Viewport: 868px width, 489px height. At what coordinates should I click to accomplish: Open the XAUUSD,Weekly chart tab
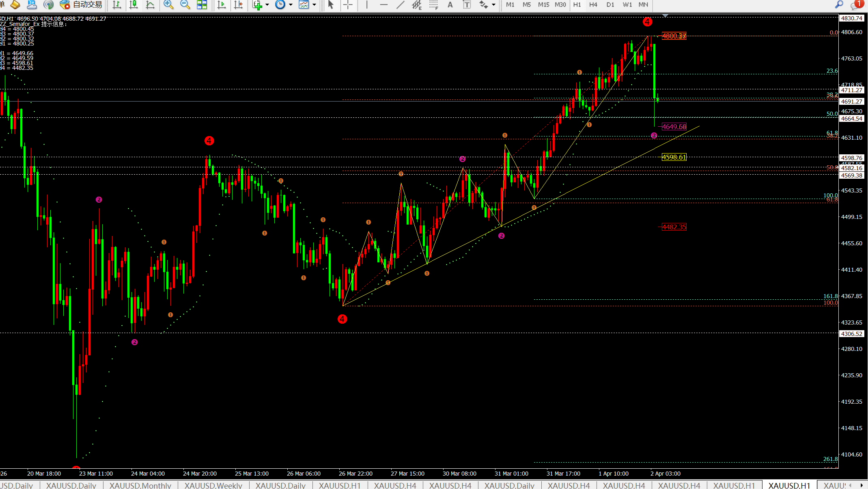point(213,485)
